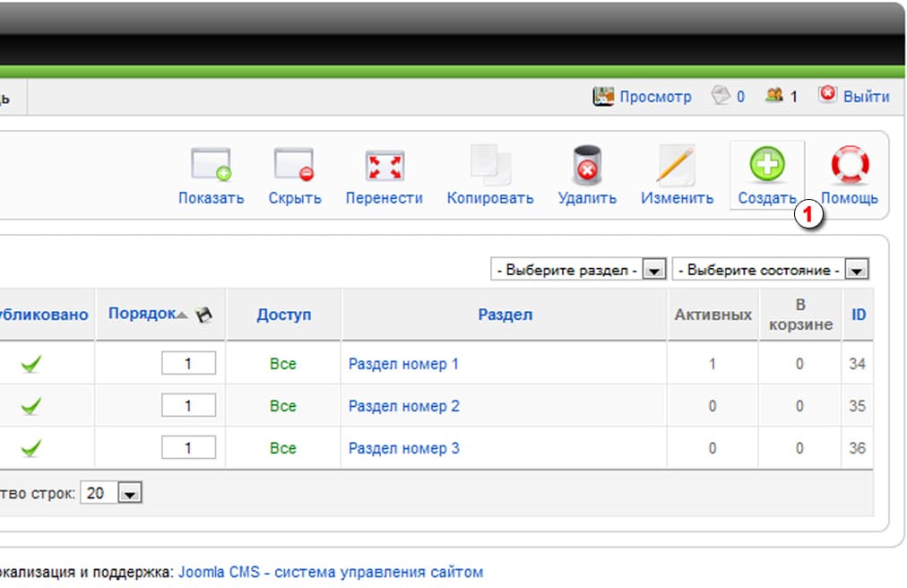Toggle published checkmark for Раздел номер 3
This screenshot has height=588, width=907.
point(31,448)
